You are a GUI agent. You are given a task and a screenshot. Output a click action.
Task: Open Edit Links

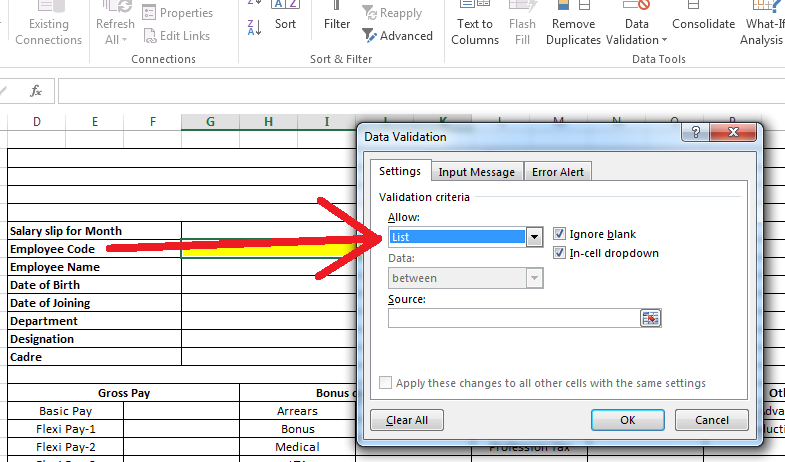pos(177,36)
